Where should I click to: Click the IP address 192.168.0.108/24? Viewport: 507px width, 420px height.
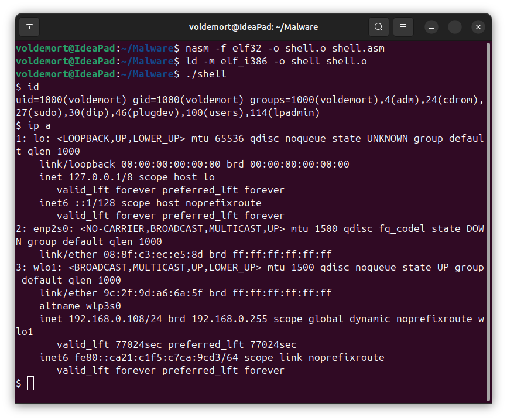coord(115,319)
